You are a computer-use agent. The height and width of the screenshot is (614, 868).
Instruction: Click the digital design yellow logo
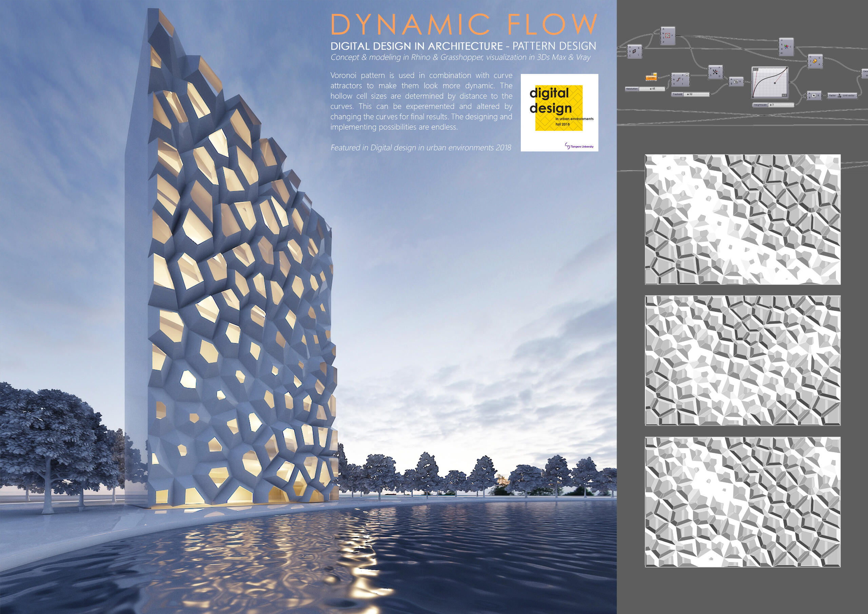[x=559, y=108]
